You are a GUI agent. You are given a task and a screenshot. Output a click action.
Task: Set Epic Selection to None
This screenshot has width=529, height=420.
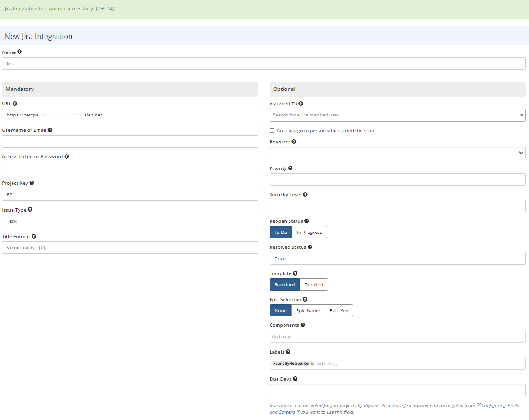point(280,310)
